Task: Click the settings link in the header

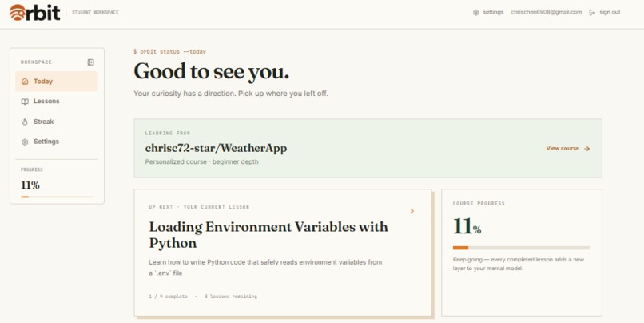Action: click(x=488, y=12)
